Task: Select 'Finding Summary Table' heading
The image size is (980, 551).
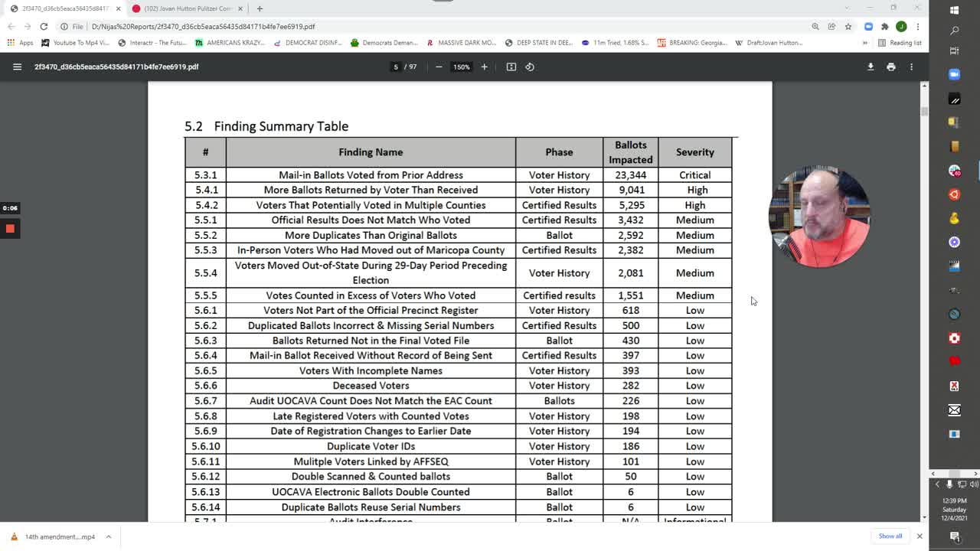Action: pos(281,126)
